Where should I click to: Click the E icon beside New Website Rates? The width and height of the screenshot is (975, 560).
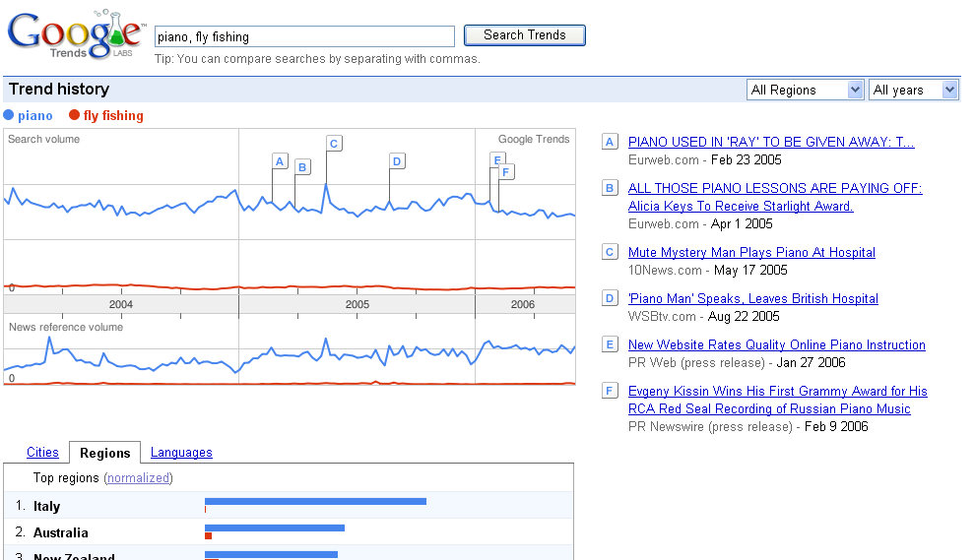click(x=610, y=344)
